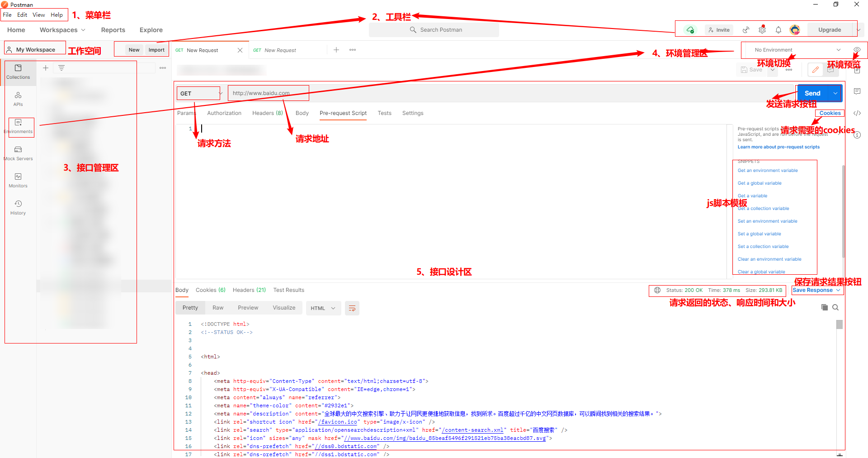868x458 pixels.
Task: Open notifications with the bell icon
Action: (x=778, y=30)
